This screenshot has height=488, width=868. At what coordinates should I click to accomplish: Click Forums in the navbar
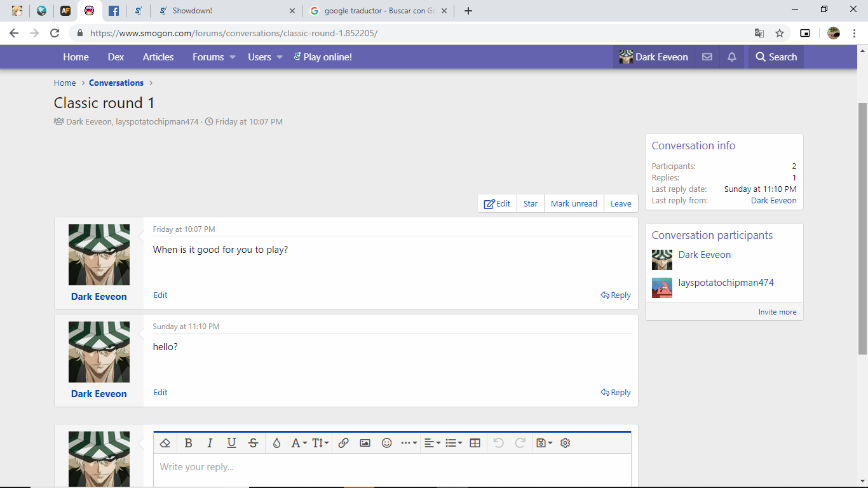coord(208,57)
